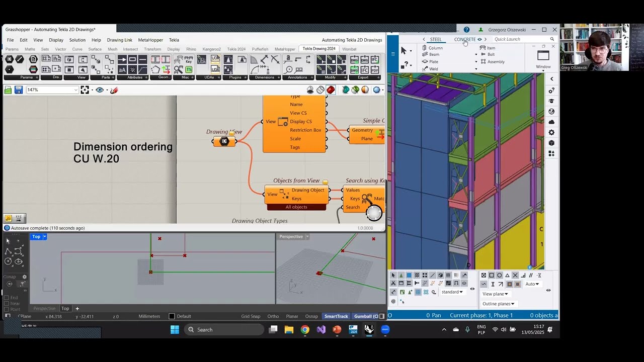Switch to the STEEL ribbon tab
The height and width of the screenshot is (362, 644).
pyautogui.click(x=436, y=39)
